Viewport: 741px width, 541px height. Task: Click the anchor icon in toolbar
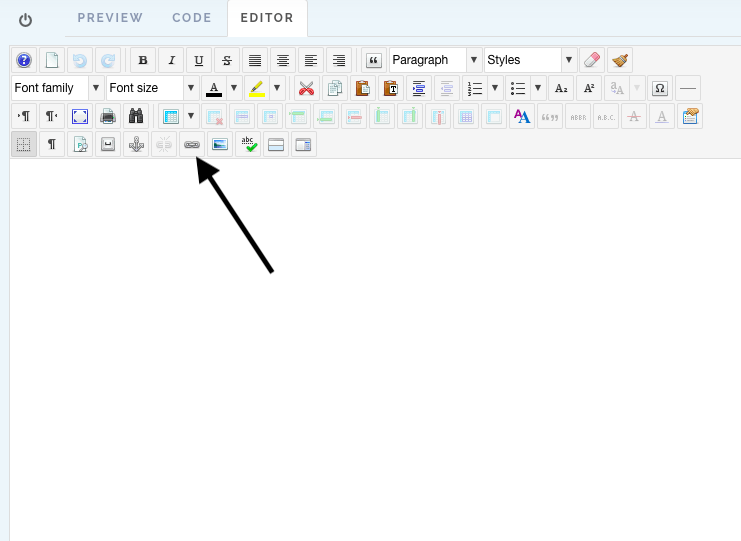click(137, 145)
